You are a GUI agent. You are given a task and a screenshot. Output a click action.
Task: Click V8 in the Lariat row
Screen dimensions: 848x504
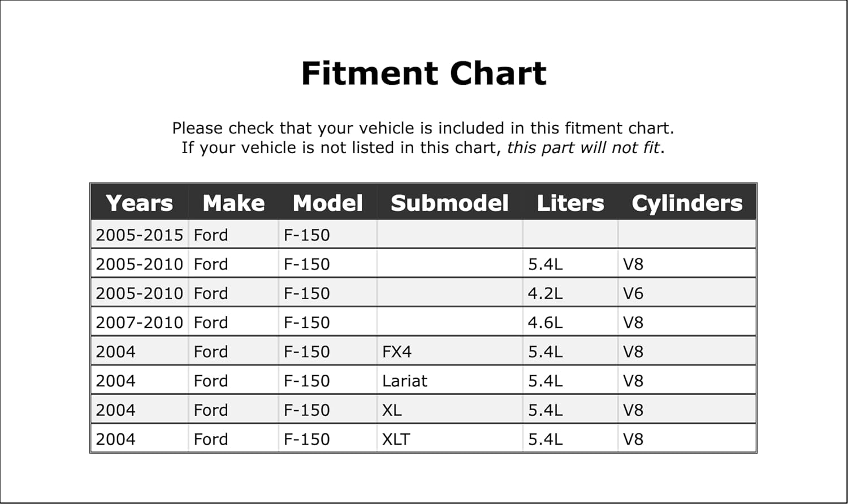[x=633, y=381]
